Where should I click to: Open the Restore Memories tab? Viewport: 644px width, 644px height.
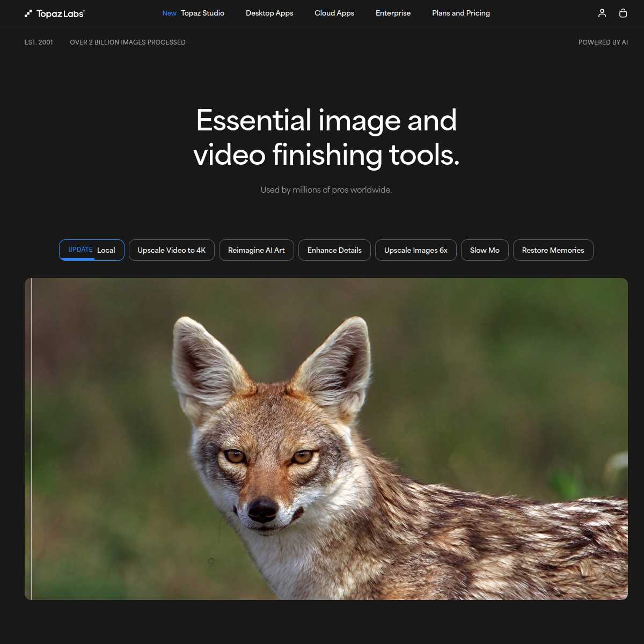click(553, 250)
